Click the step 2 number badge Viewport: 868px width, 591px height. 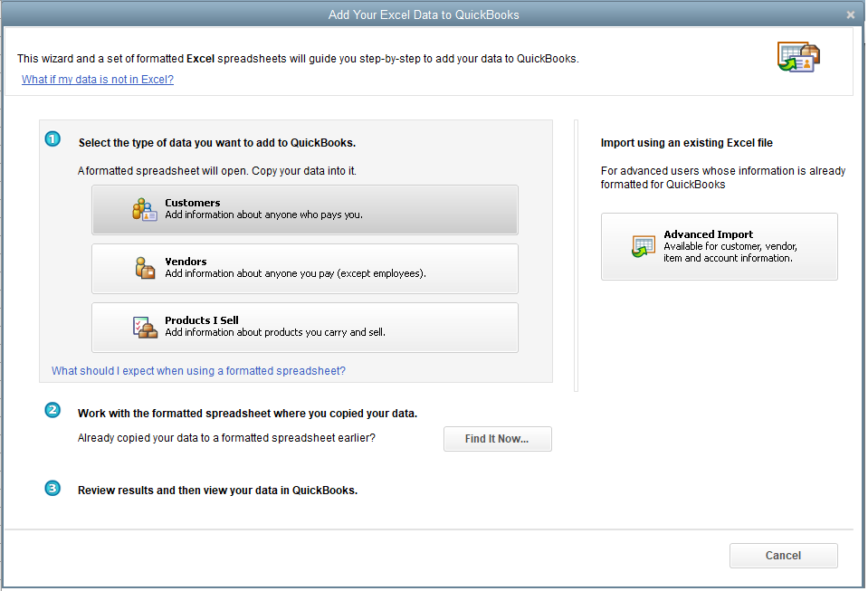pyautogui.click(x=52, y=410)
